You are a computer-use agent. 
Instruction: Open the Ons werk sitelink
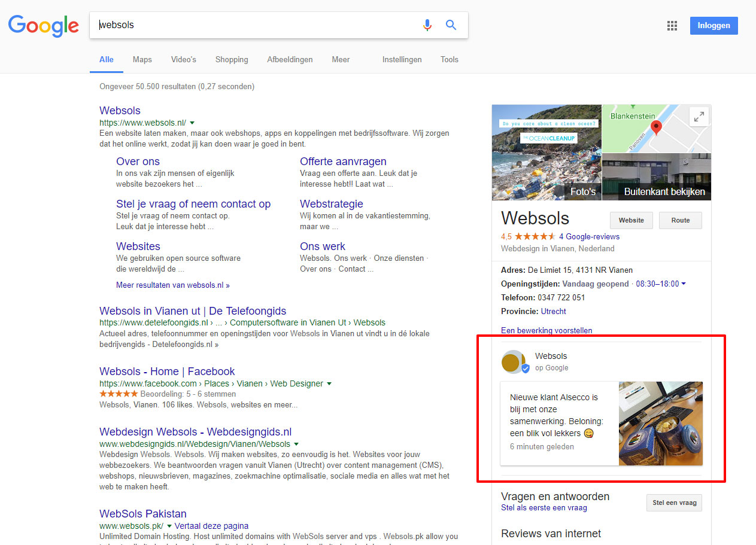click(x=323, y=246)
